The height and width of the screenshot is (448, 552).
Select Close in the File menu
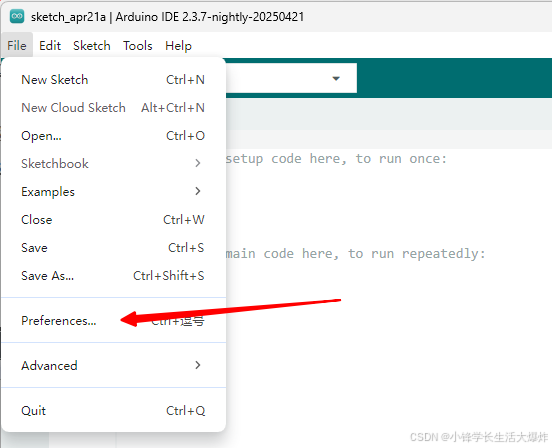pos(113,220)
